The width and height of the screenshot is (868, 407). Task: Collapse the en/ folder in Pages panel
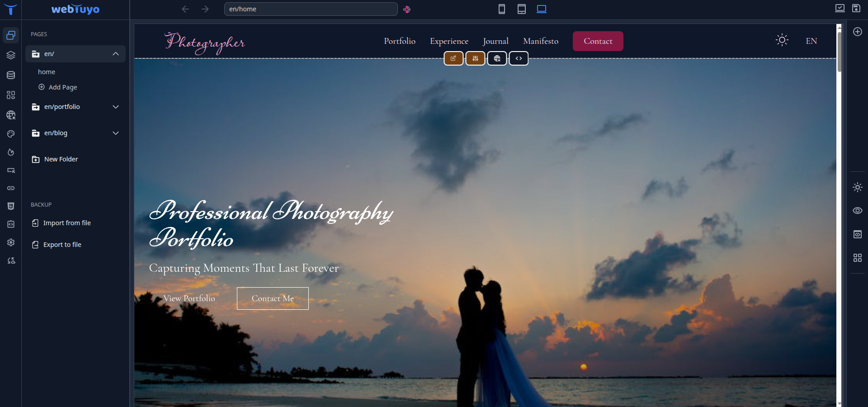(116, 53)
